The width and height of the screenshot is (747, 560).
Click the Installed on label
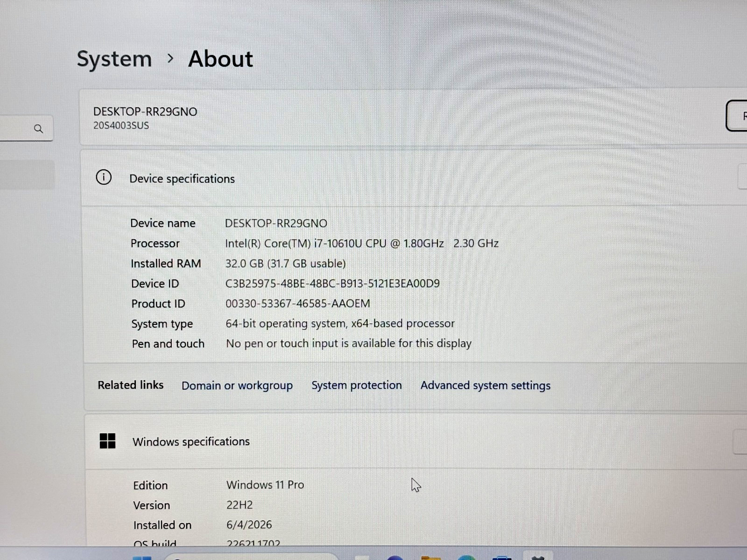(x=162, y=525)
